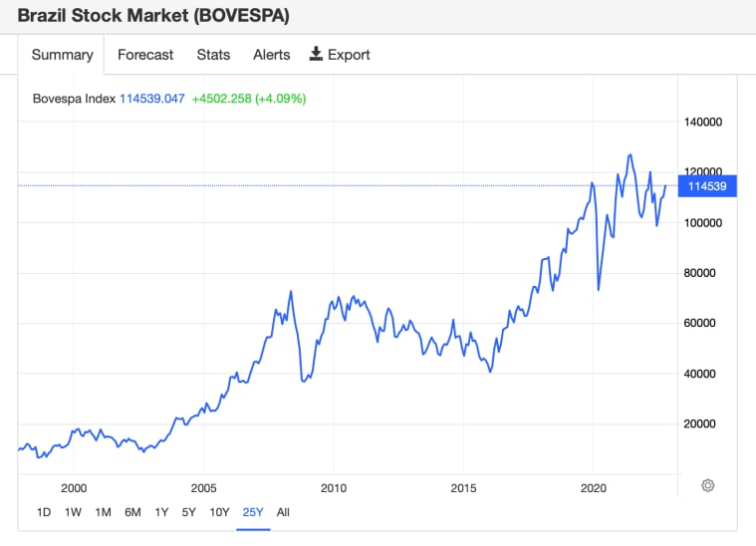Select the 25Y time range

coord(253,512)
